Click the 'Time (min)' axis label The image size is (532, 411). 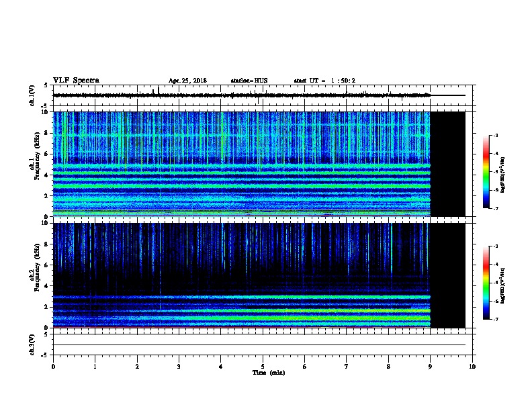click(x=269, y=373)
